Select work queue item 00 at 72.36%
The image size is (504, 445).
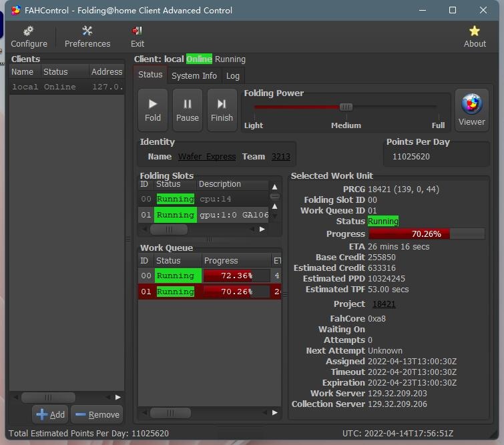click(x=210, y=276)
